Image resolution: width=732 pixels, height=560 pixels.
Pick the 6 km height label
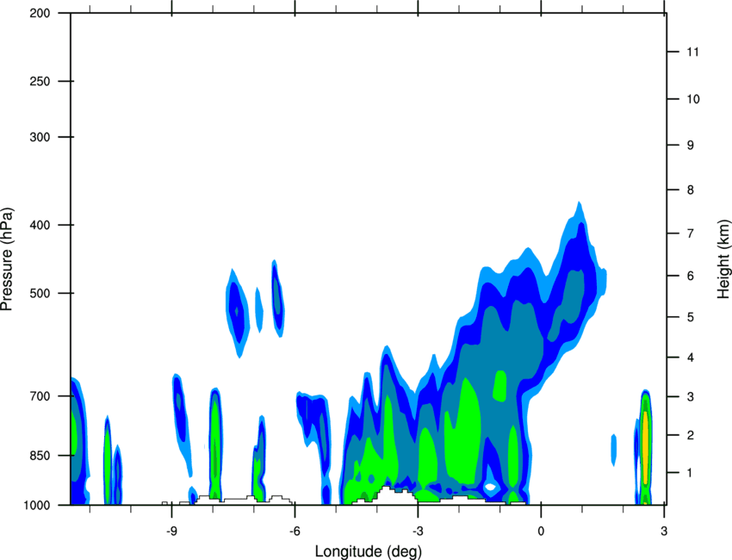(691, 276)
